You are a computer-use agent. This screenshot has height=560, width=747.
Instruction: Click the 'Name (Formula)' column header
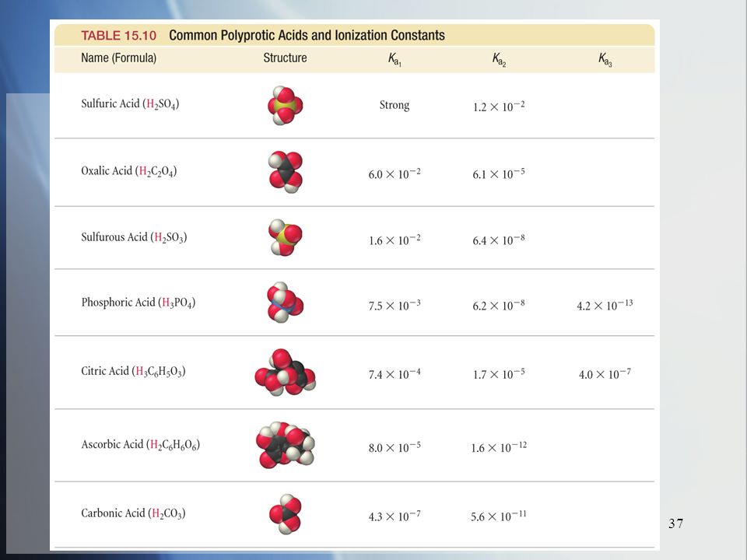point(118,58)
